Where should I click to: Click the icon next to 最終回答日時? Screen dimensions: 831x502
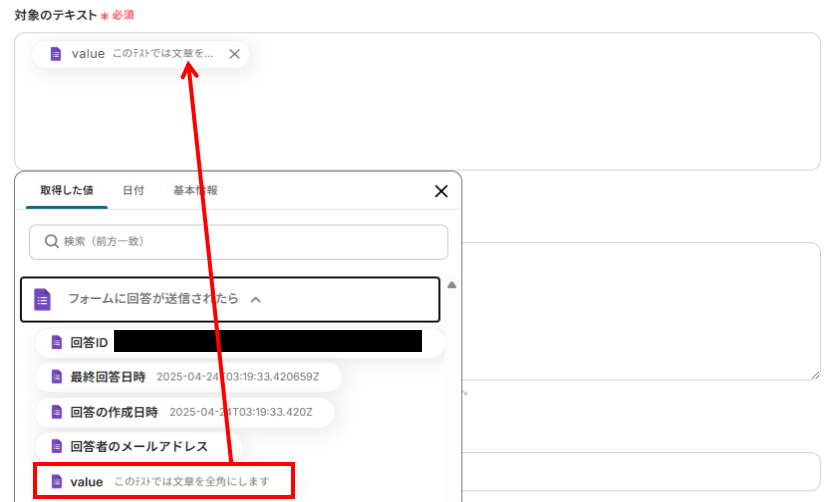pyautogui.click(x=57, y=377)
